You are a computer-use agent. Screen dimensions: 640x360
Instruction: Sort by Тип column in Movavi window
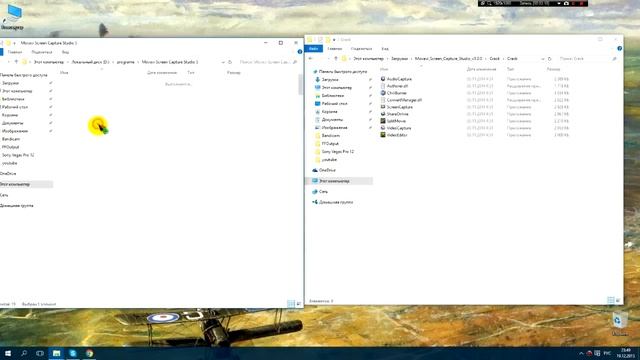[191, 73]
